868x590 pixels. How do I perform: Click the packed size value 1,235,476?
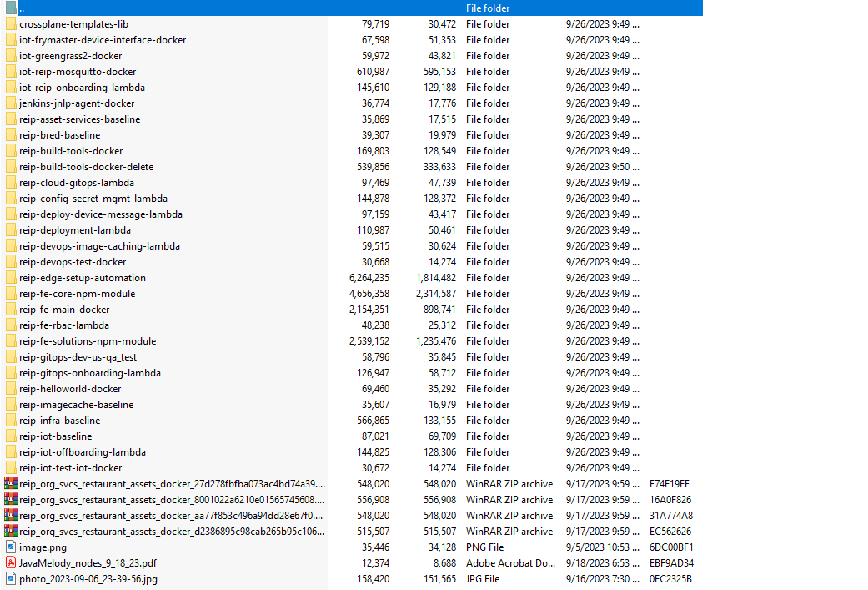(436, 341)
